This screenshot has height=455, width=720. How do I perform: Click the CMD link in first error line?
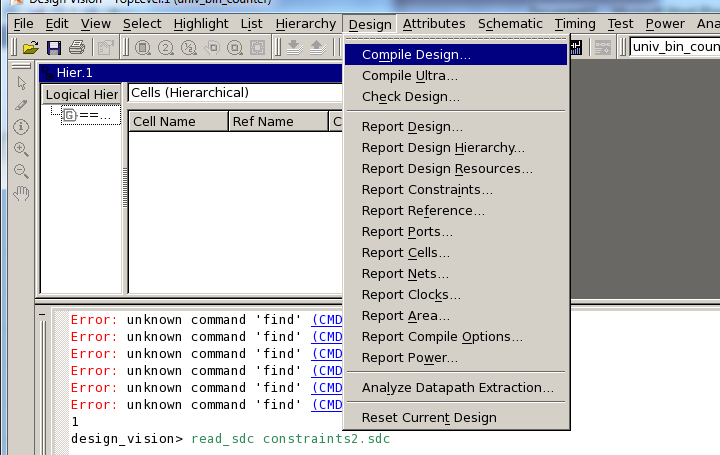coord(326,320)
